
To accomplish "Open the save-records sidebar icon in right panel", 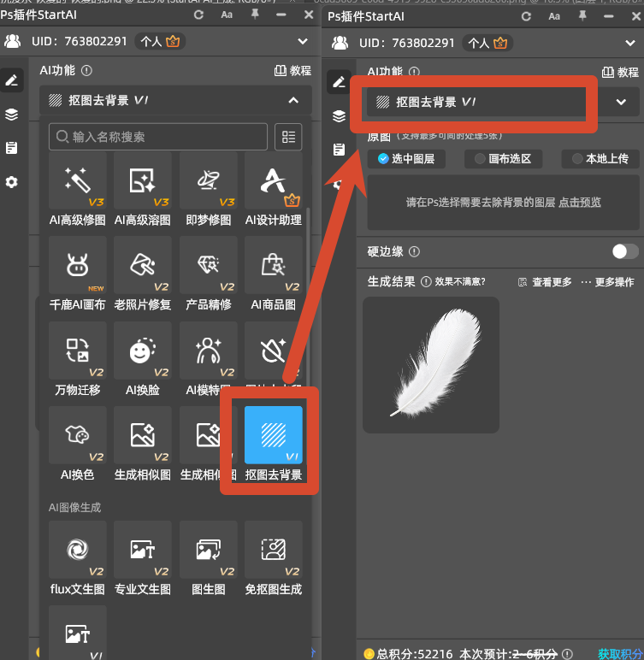I will click(x=339, y=150).
